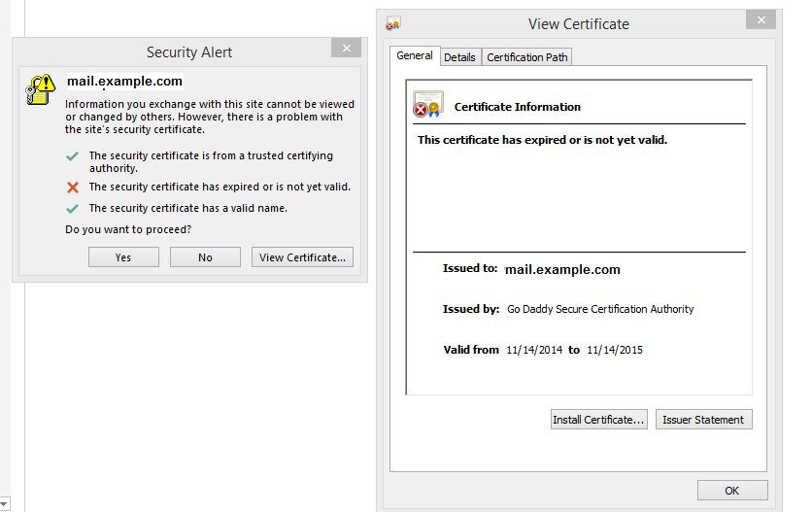812x512 pixels.
Task: Open View Certificate... from Security Alert
Action: pos(302,257)
